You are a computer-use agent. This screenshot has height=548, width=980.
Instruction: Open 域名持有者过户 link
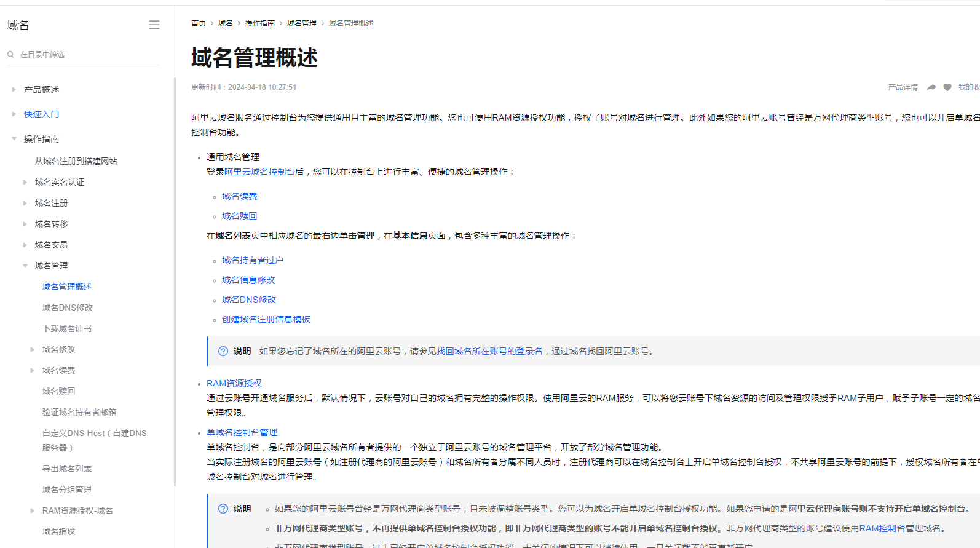pyautogui.click(x=253, y=260)
